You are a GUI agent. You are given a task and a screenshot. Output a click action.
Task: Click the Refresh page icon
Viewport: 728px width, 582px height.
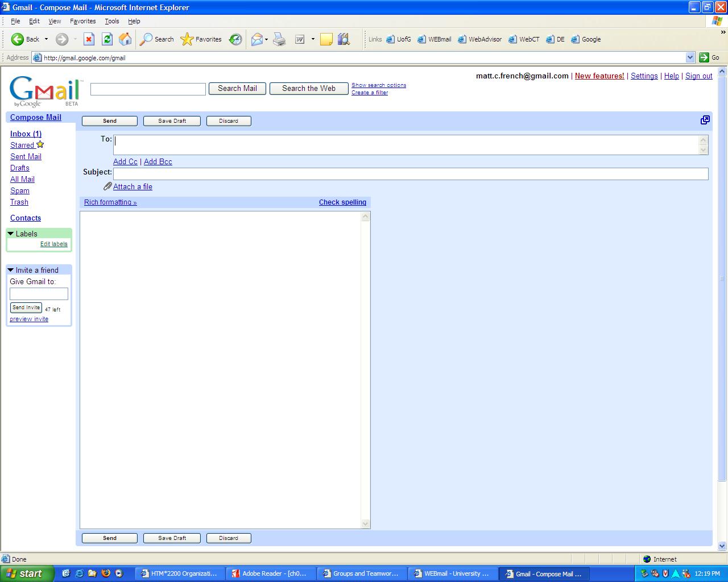(107, 39)
